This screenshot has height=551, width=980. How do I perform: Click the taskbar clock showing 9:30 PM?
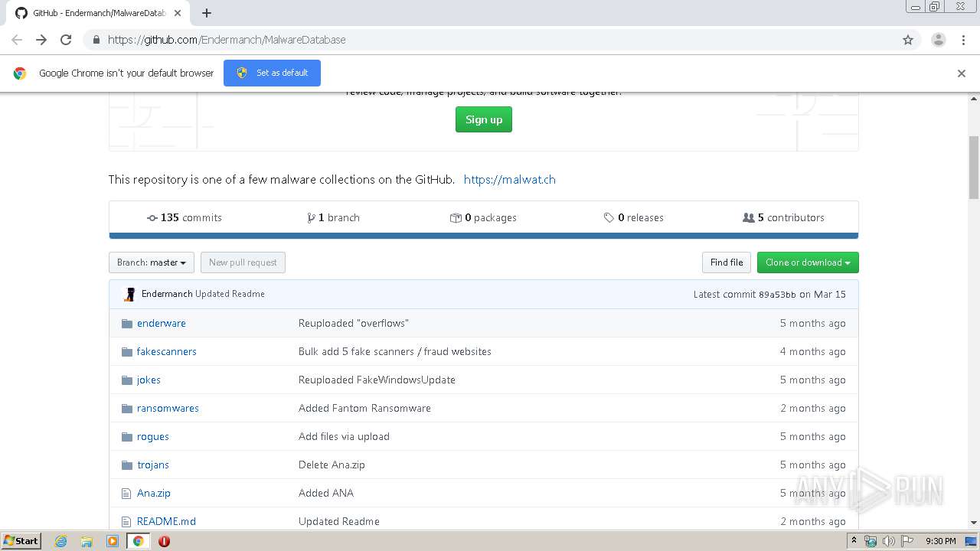click(x=940, y=541)
